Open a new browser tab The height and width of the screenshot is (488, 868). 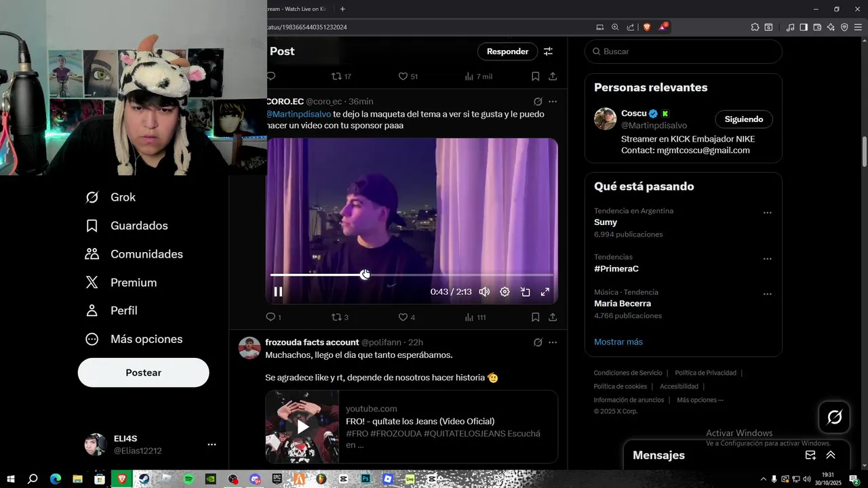point(342,9)
